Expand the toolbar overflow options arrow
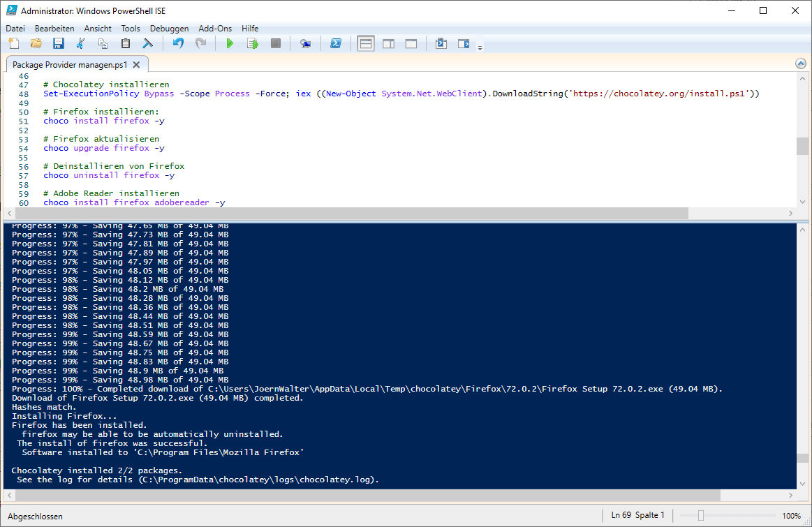Screen dimensions: 812x527 [480, 47]
